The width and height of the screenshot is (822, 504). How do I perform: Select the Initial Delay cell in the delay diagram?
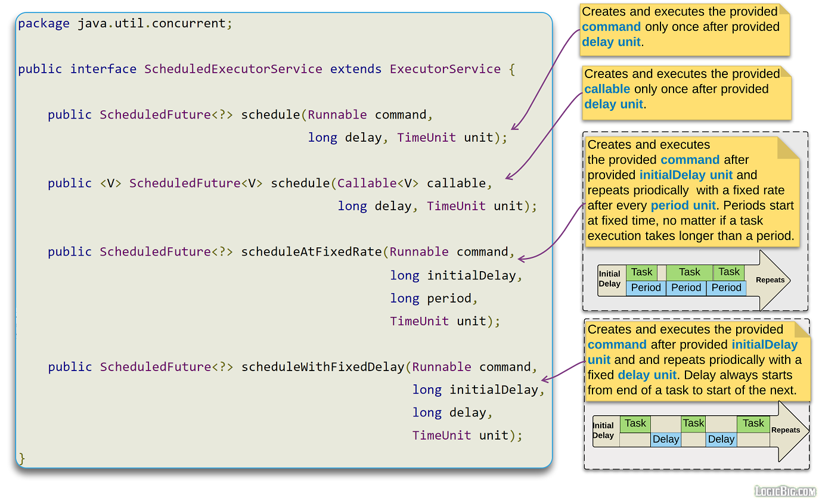pyautogui.click(x=604, y=431)
